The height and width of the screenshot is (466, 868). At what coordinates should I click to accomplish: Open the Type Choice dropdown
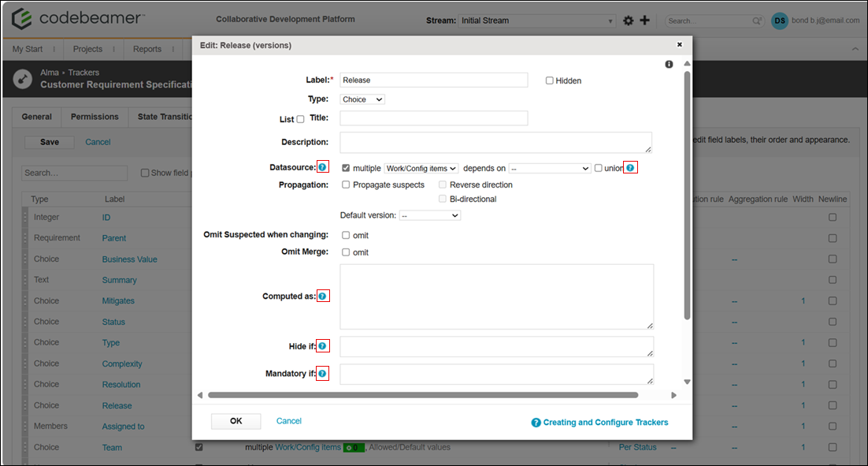click(x=362, y=99)
